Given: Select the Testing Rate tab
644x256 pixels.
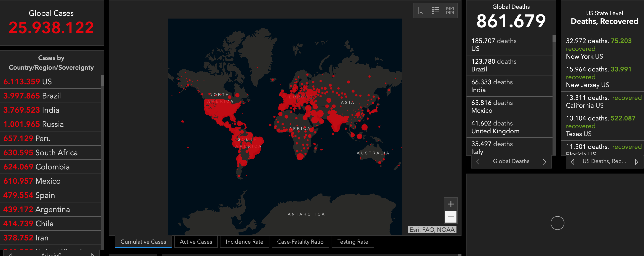Looking at the screenshot, I should (352, 242).
